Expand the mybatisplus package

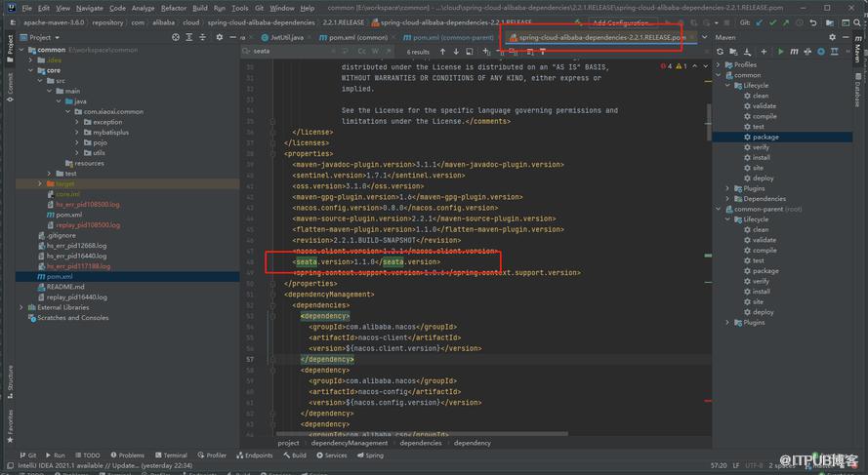tap(77, 132)
